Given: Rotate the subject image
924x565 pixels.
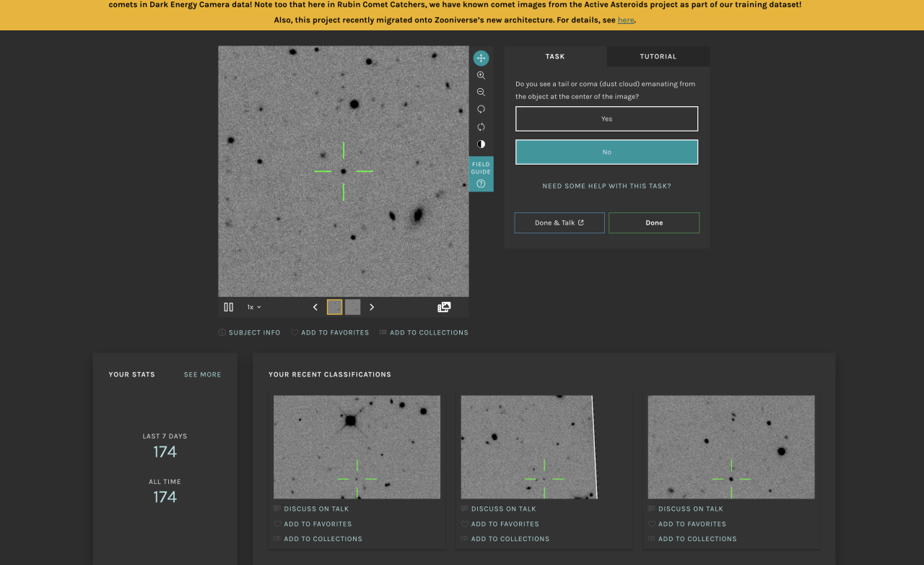Looking at the screenshot, I should (481, 109).
